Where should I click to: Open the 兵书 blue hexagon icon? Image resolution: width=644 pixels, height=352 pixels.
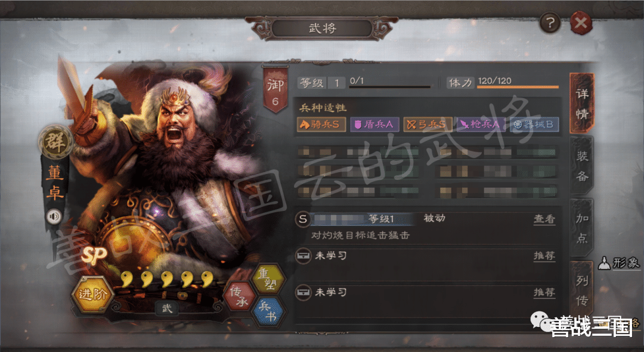pos(270,311)
